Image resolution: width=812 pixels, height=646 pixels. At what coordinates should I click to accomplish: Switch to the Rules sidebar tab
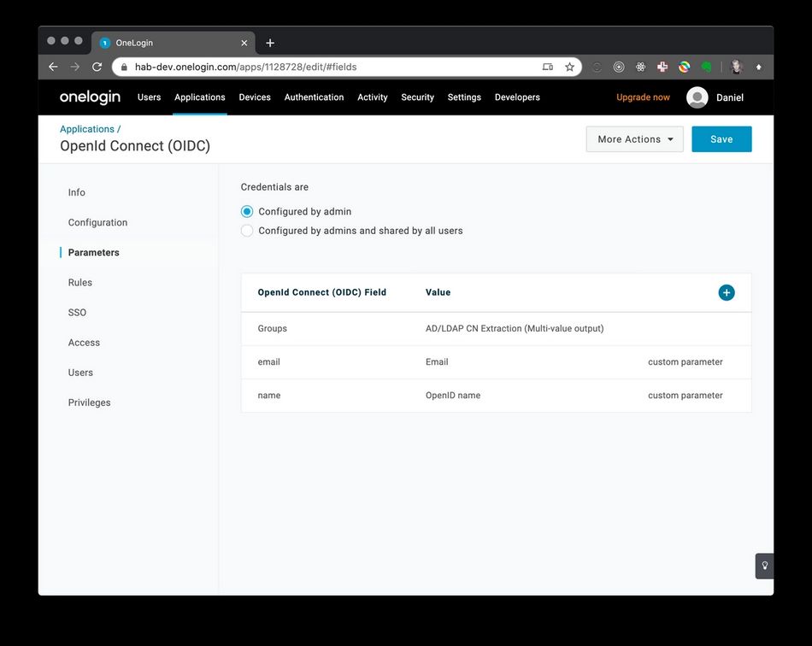click(79, 283)
